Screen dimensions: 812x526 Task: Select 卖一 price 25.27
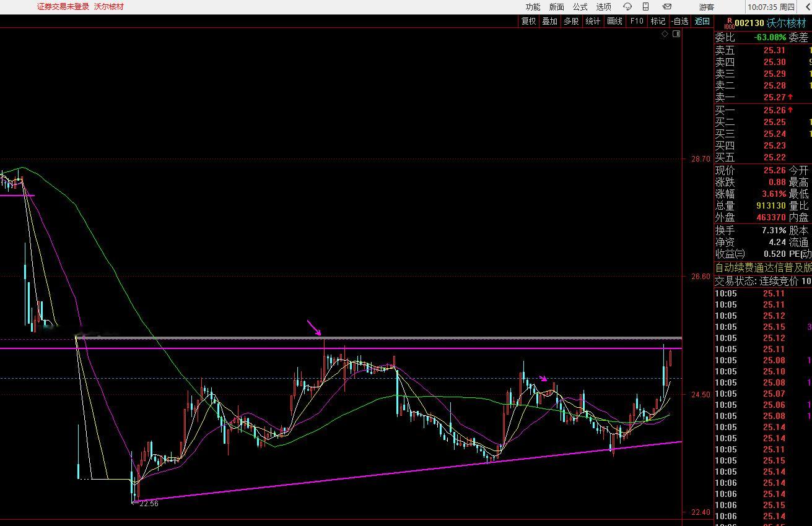coord(774,97)
